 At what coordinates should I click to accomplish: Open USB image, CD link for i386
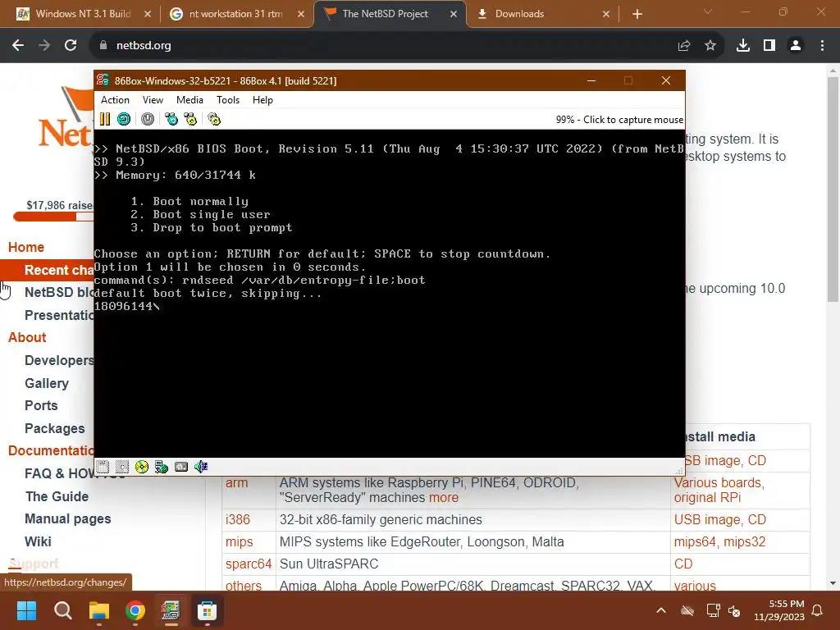719,519
